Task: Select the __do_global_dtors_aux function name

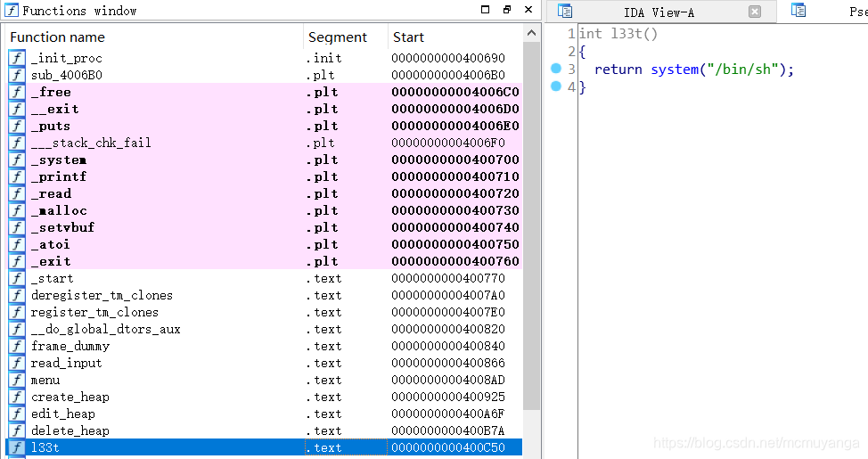Action: (x=106, y=330)
